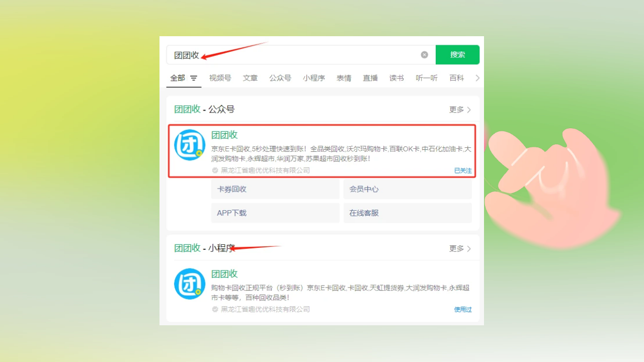Open 更多 in the 小程序 section

pyautogui.click(x=460, y=248)
